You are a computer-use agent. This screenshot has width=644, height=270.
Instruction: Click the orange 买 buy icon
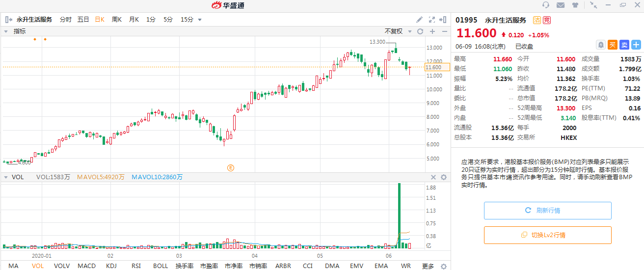613,45
